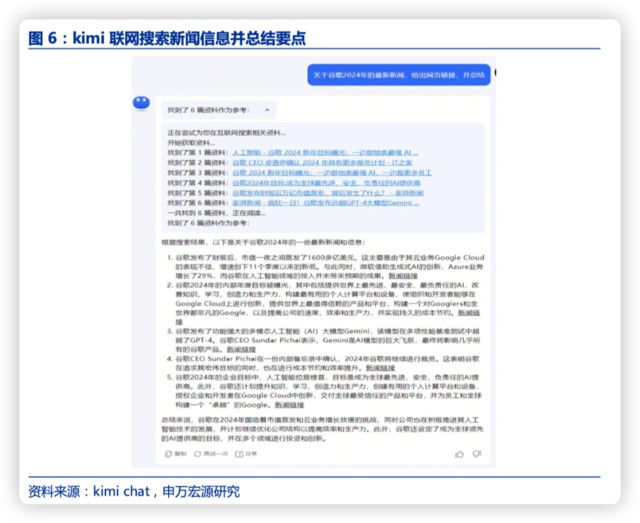The width and height of the screenshot is (640, 523).
Task: Click the blue user message '关于谷歌2024年的最新新闻'
Action: pyautogui.click(x=399, y=75)
